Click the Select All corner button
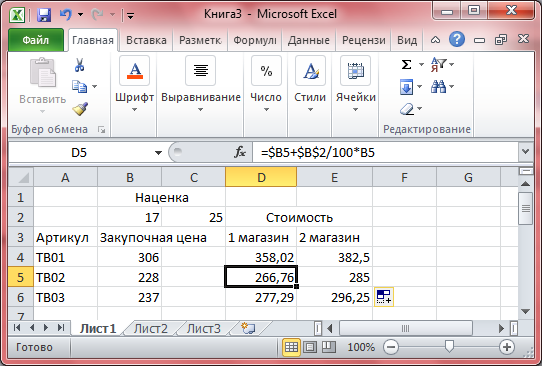The image size is (542, 366). [21, 177]
